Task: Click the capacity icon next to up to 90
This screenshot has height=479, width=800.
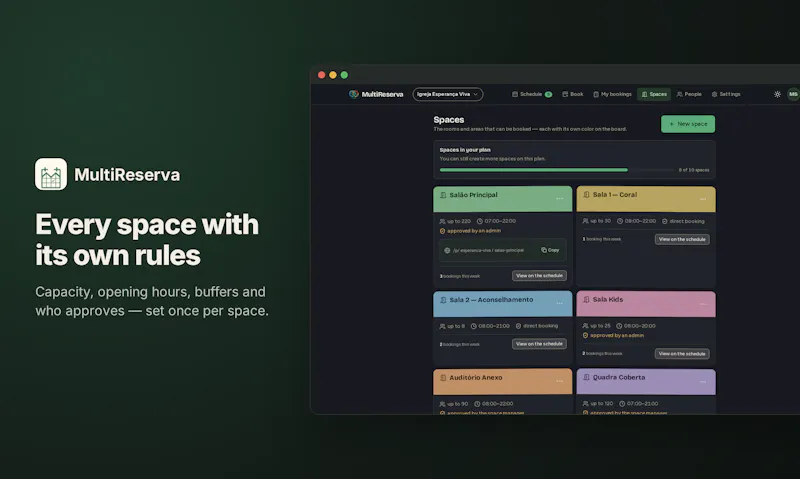Action: point(442,404)
